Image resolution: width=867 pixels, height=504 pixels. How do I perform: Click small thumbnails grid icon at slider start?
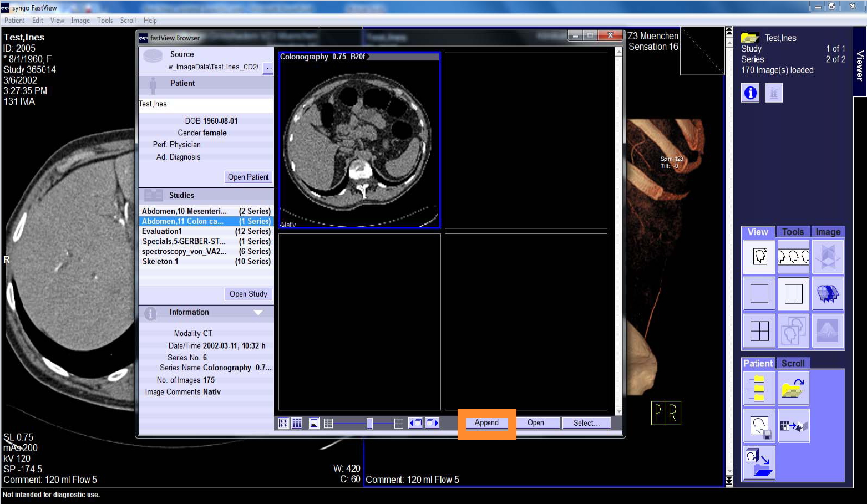(x=328, y=423)
